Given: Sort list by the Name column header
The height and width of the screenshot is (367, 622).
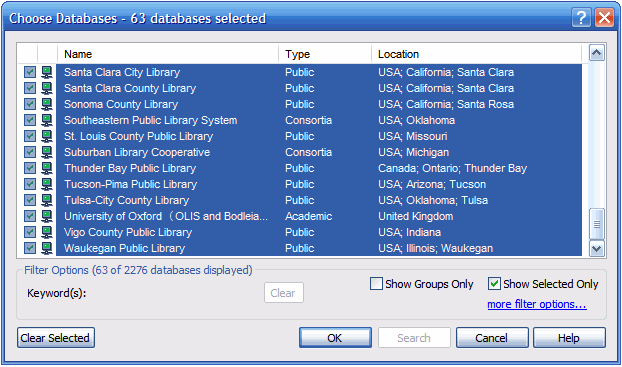Looking at the screenshot, I should [168, 54].
